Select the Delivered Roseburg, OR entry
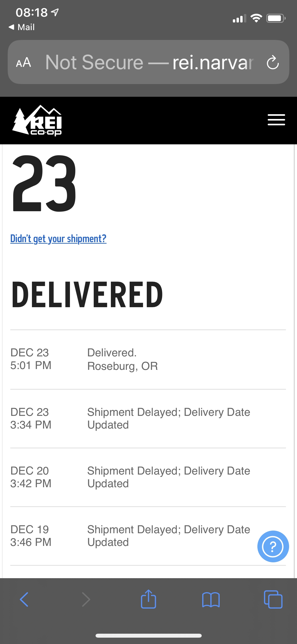This screenshot has height=644, width=297. coord(148,359)
